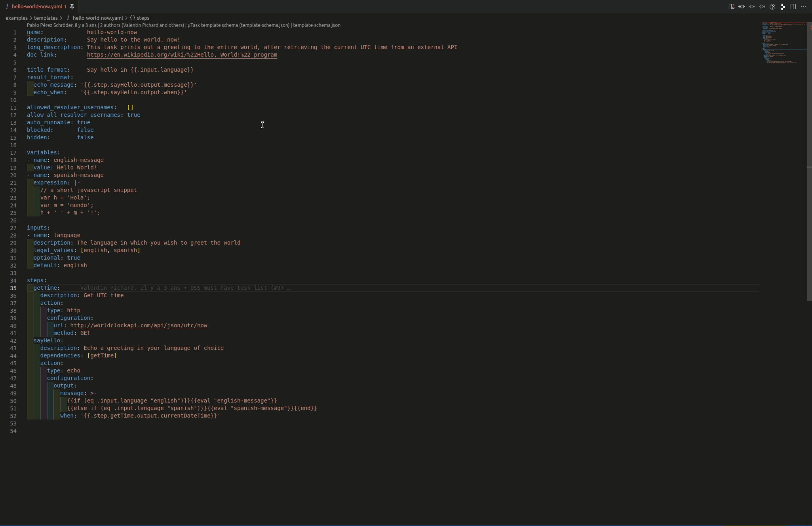Image resolution: width=812 pixels, height=526 pixels.
Task: Open next revision arrow-circle icon
Action: (x=762, y=7)
